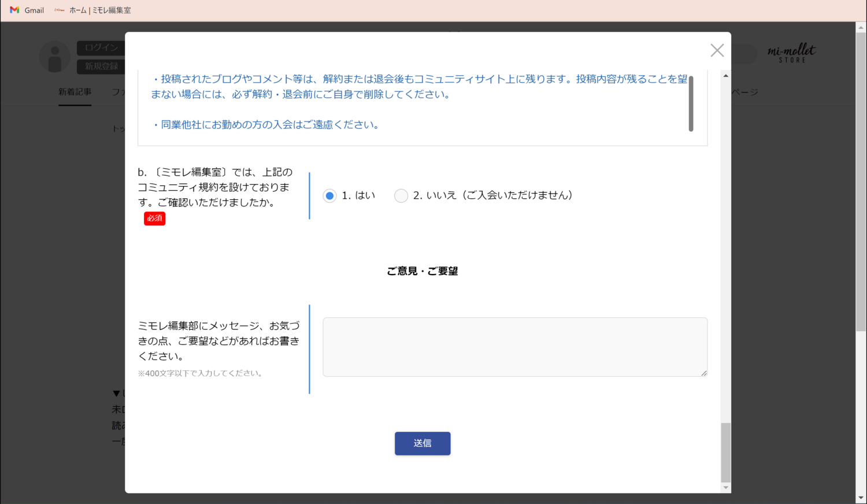The width and height of the screenshot is (867, 504).
Task: Click the modal scrollbar up arrow
Action: 726,76
